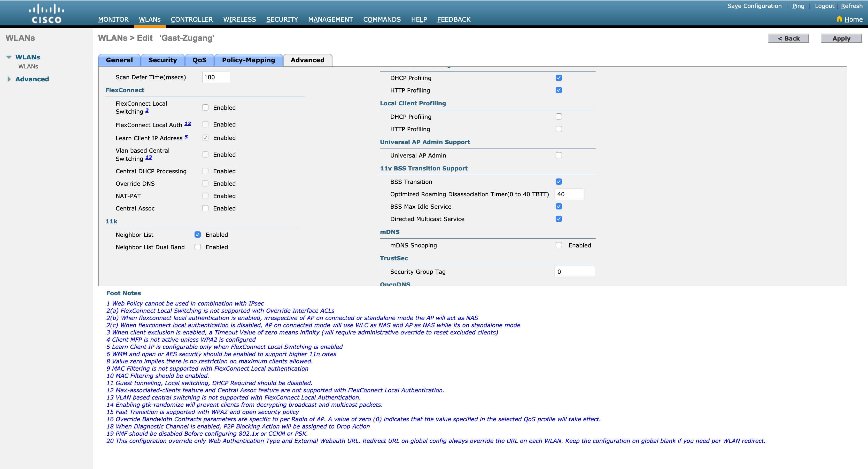
Task: Open the HELP menu
Action: pyautogui.click(x=419, y=19)
